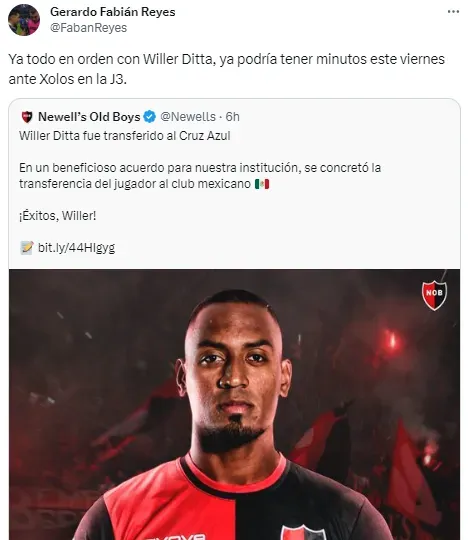Open the player photo in quoted tweet
468x540 pixels.
point(235,405)
